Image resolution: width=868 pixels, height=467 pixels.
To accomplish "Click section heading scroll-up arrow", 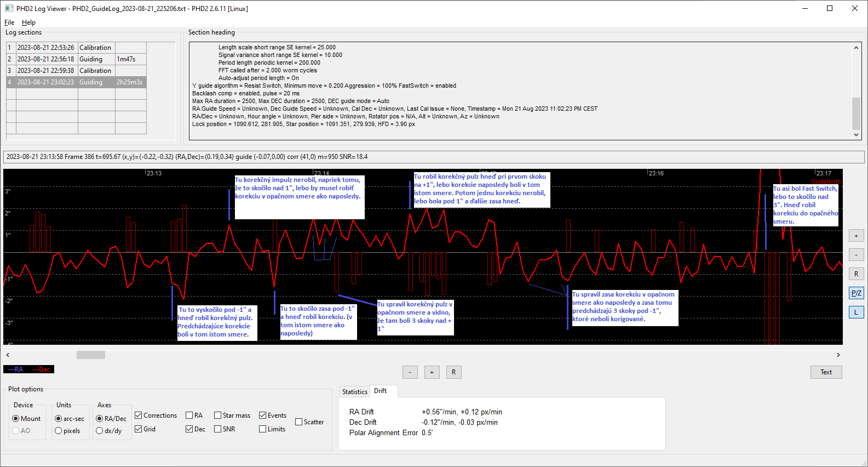I will (x=856, y=48).
